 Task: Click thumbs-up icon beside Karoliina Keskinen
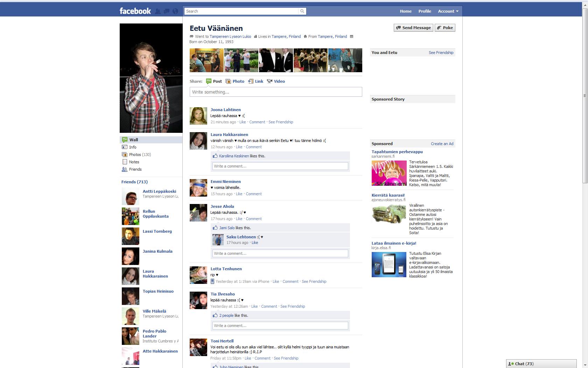click(x=215, y=156)
